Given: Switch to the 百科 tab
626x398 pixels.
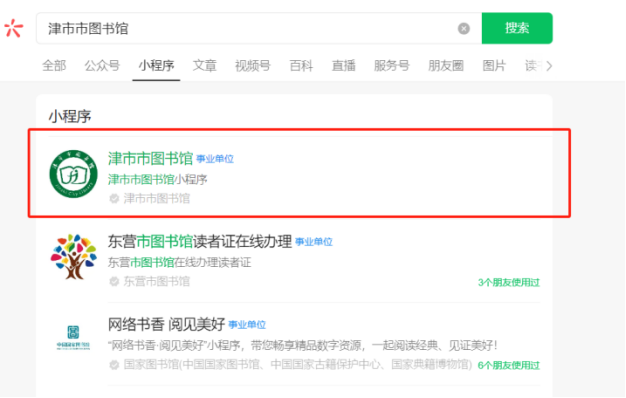Looking at the screenshot, I should [x=301, y=65].
